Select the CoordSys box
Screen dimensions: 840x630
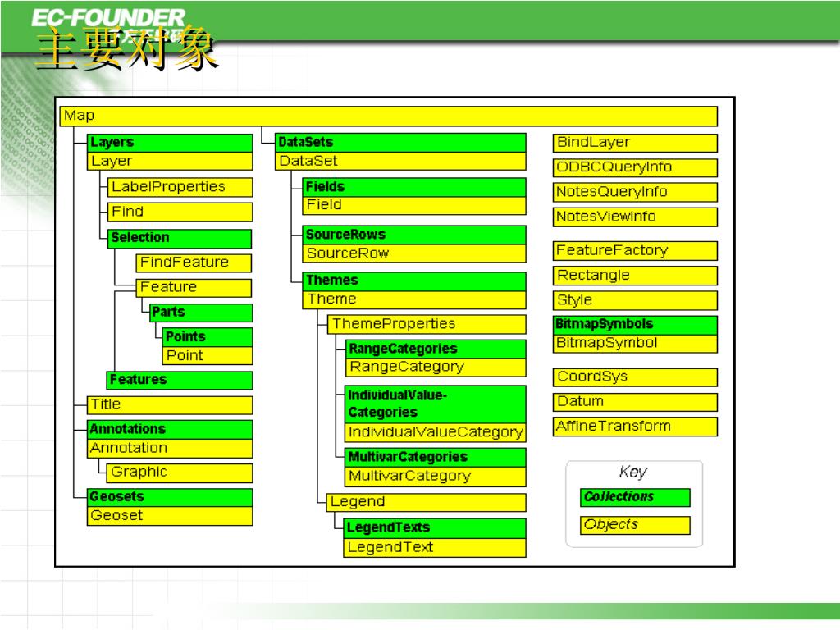click(635, 377)
